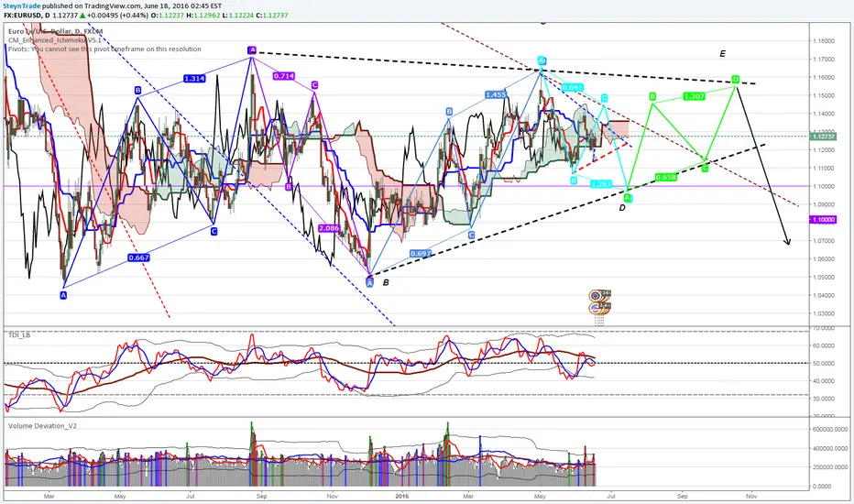Click the green B point marker
Image resolution: width=854 pixels, height=504 pixels.
652,97
